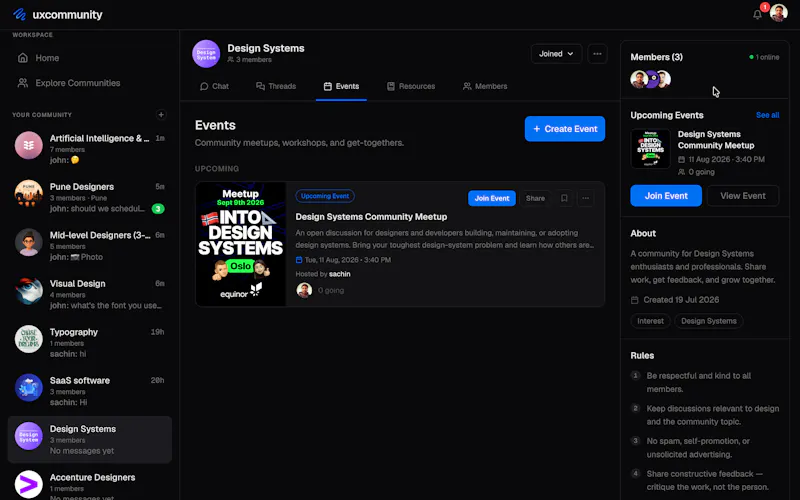Go to Home in the sidebar

click(90, 58)
